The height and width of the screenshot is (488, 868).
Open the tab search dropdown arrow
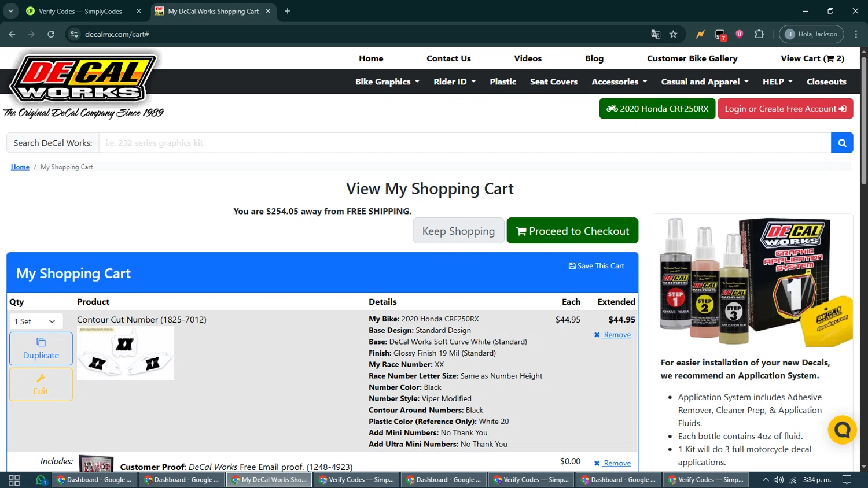(10, 11)
